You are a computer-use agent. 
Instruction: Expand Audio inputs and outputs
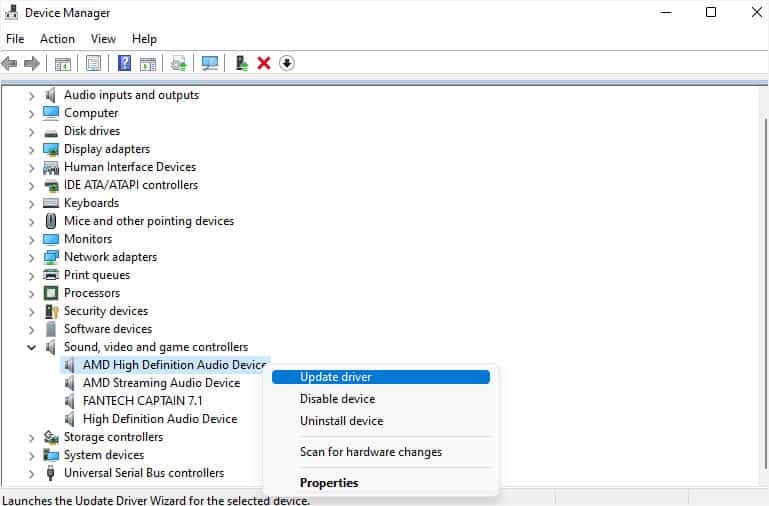tap(31, 96)
